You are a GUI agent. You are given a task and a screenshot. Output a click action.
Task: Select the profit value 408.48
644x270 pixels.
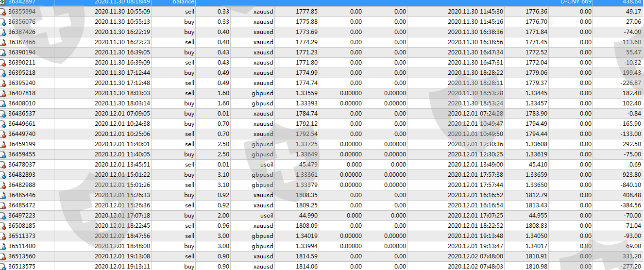point(631,195)
